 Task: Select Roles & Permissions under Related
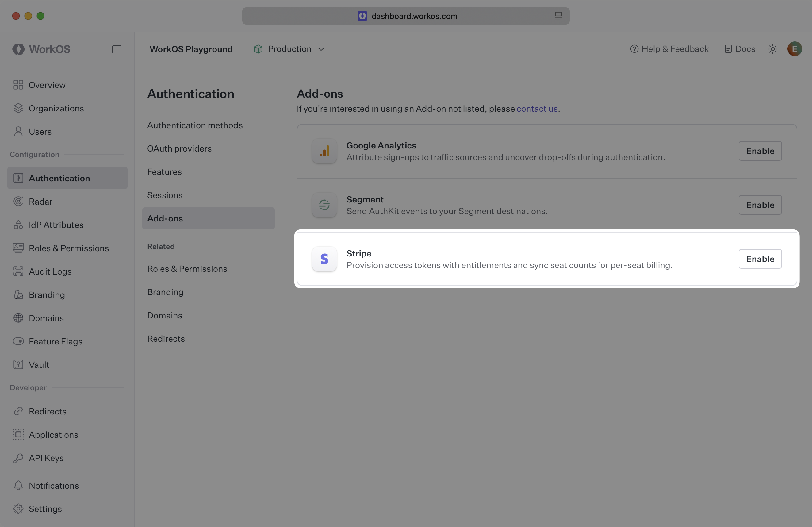[187, 269]
